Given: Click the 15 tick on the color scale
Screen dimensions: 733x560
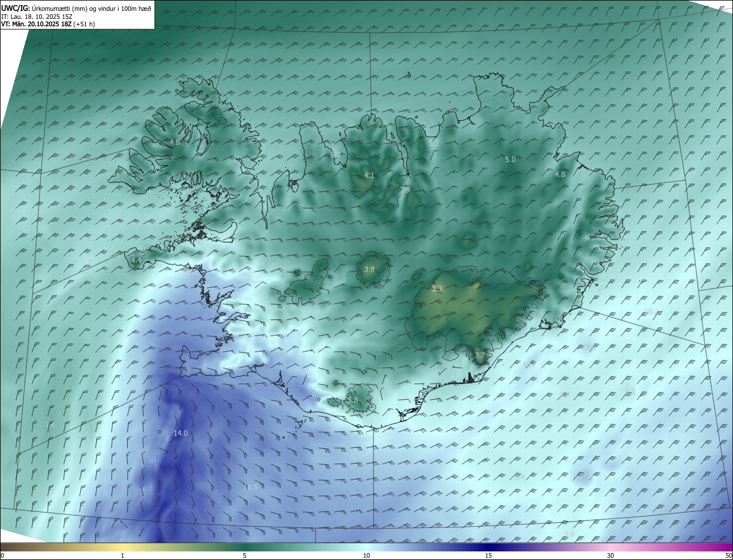Looking at the screenshot, I should pos(488,555).
